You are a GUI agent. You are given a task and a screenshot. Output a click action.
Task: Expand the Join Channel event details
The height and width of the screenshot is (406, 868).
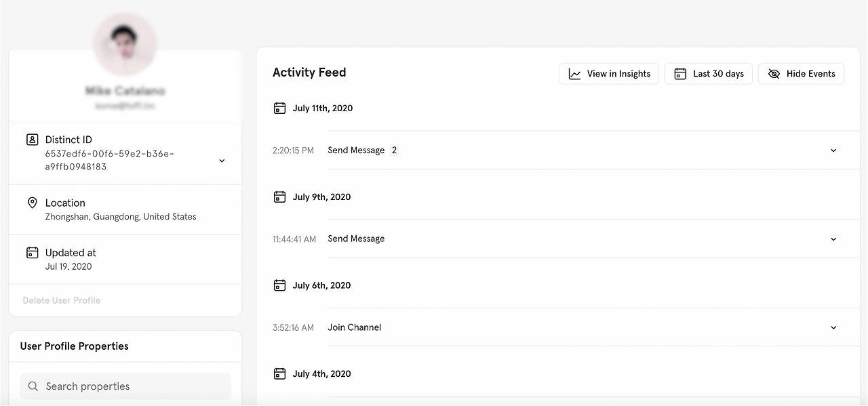[833, 327]
